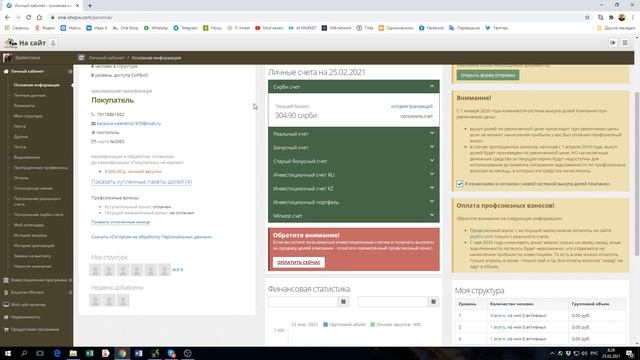The width and height of the screenshot is (640, 360).
Task: Reload the page in the browser
Action: (29, 17)
